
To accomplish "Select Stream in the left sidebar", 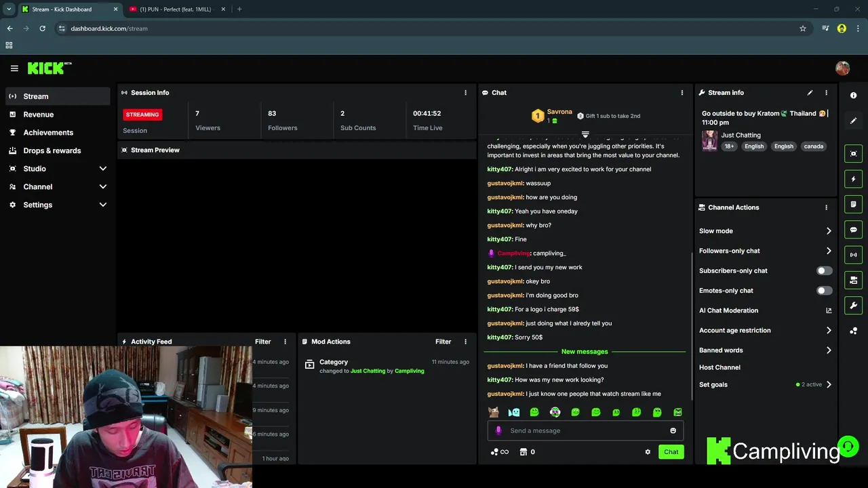I will coord(58,96).
